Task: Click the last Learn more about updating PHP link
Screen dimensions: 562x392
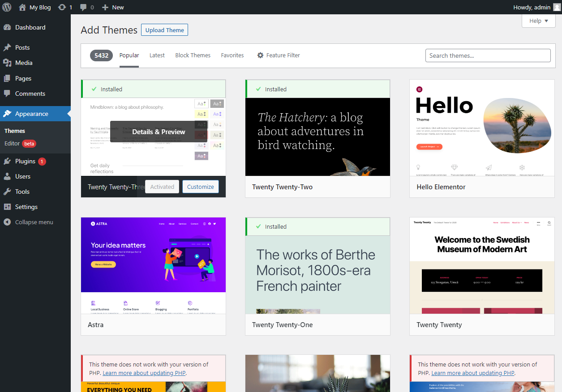Action: [x=473, y=373]
